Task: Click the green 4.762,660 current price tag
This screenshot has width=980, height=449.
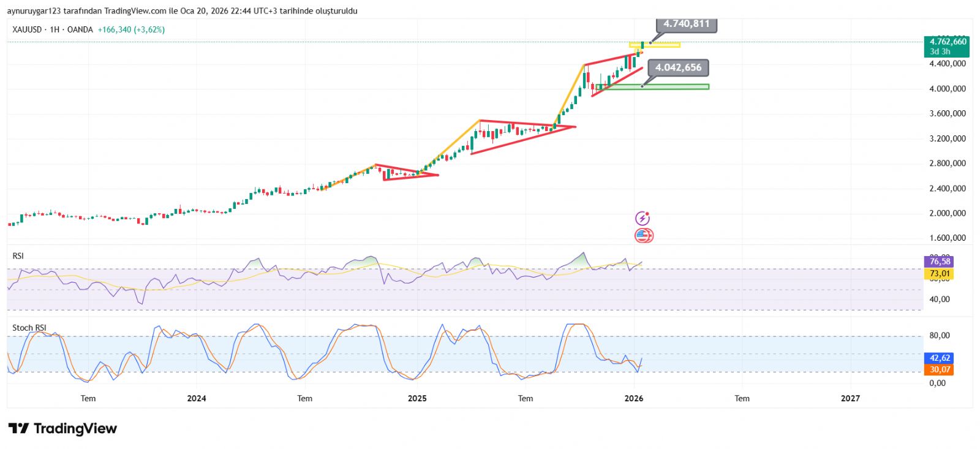Action: 947,46
